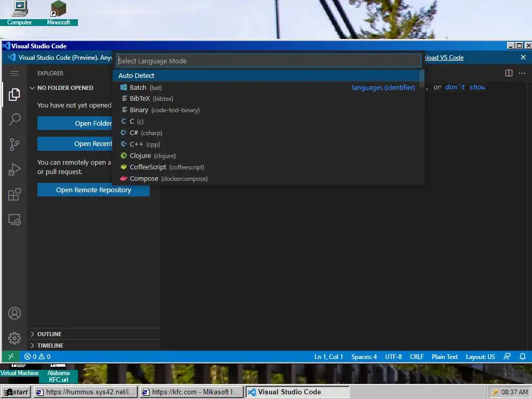Viewport: 532px width, 399px height.
Task: Select C# (csharp) language
Action: pyautogui.click(x=267, y=133)
